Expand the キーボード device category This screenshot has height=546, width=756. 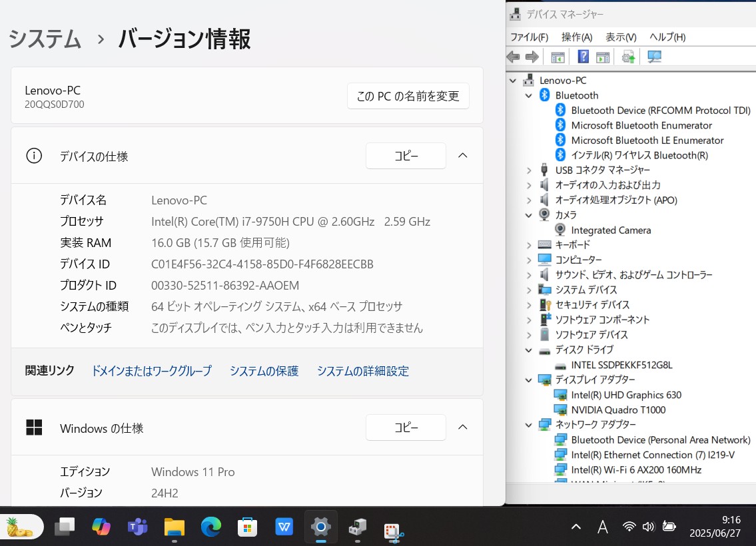(x=528, y=244)
